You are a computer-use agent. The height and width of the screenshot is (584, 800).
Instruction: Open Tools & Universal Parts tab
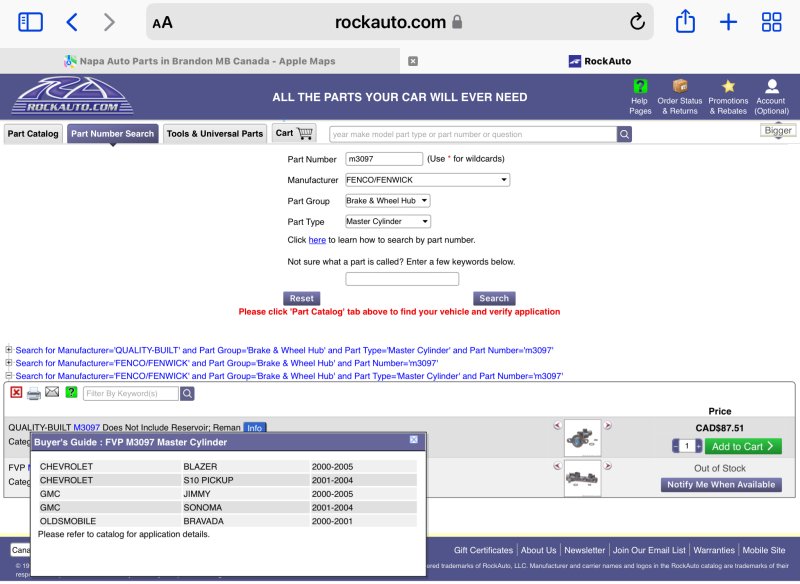click(215, 134)
